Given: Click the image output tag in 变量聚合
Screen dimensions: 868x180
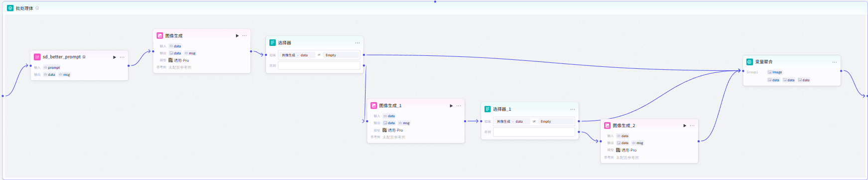Looking at the screenshot, I should click(x=775, y=72).
